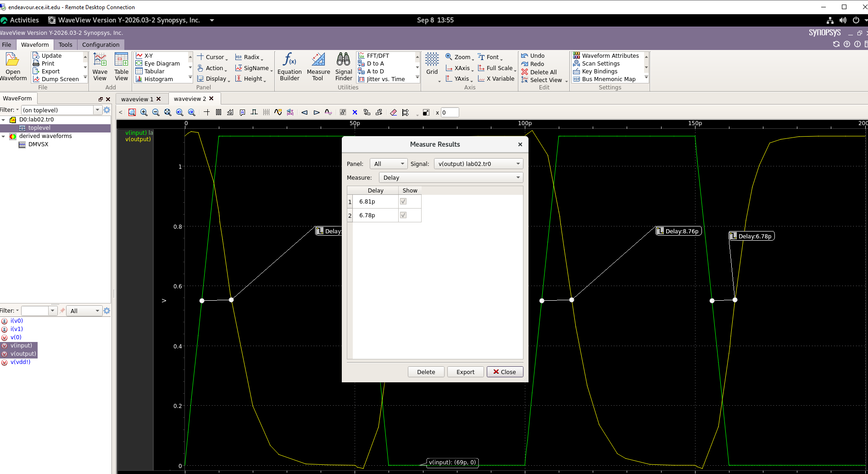Collapse the derived waveforms tree node
868x474 pixels.
point(4,136)
